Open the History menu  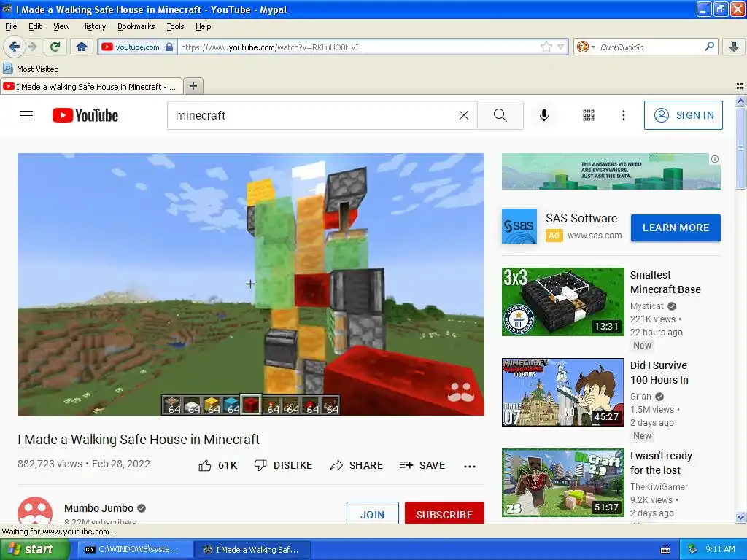pos(93,26)
